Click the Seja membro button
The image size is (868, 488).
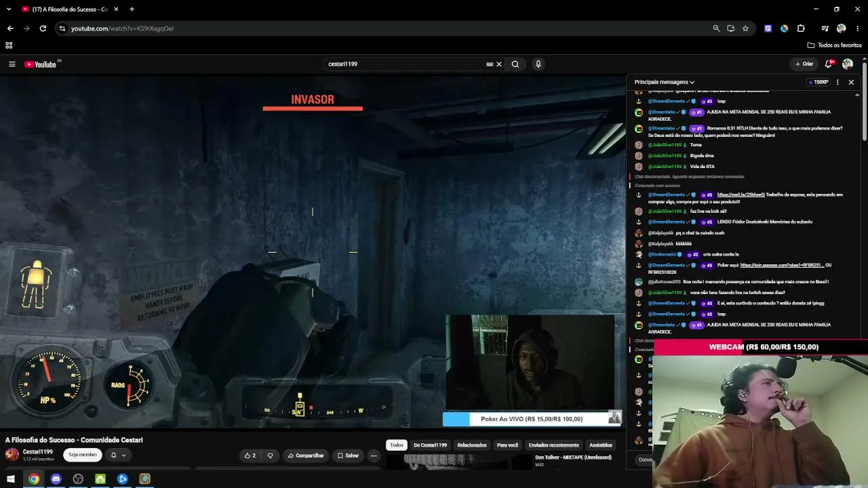click(x=83, y=455)
